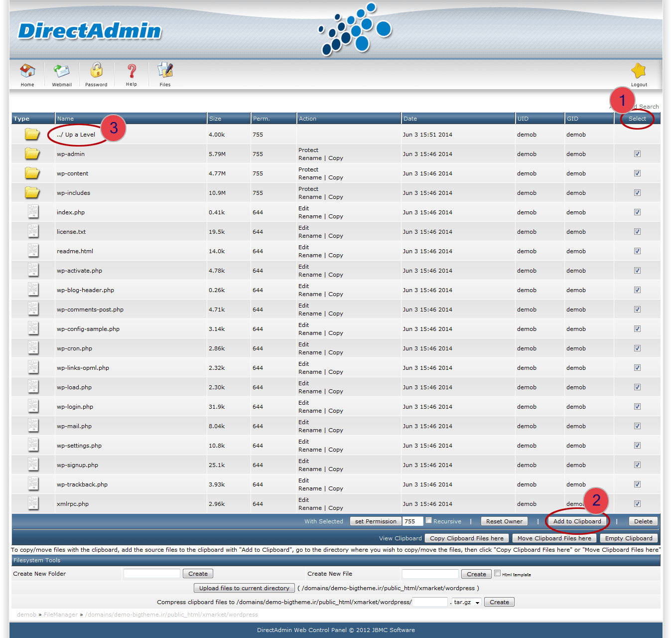This screenshot has width=672, height=638.
Task: Click the FileManager breadcrumb link
Action: pos(60,615)
